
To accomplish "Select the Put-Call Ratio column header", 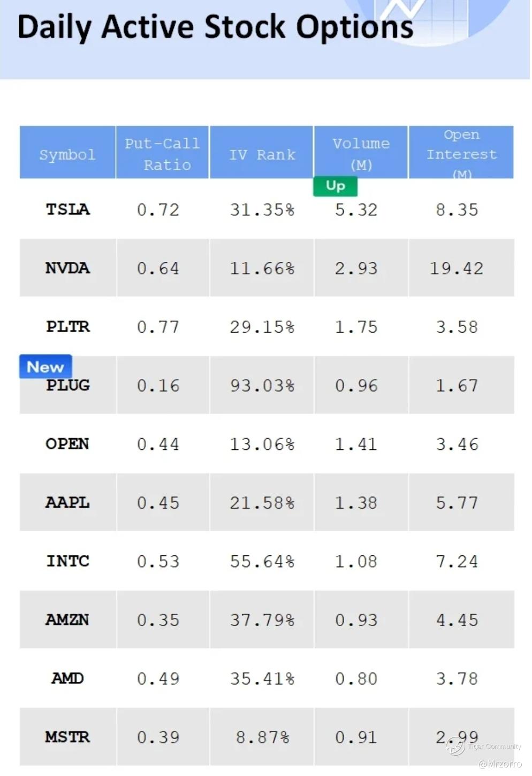I will pos(162,154).
